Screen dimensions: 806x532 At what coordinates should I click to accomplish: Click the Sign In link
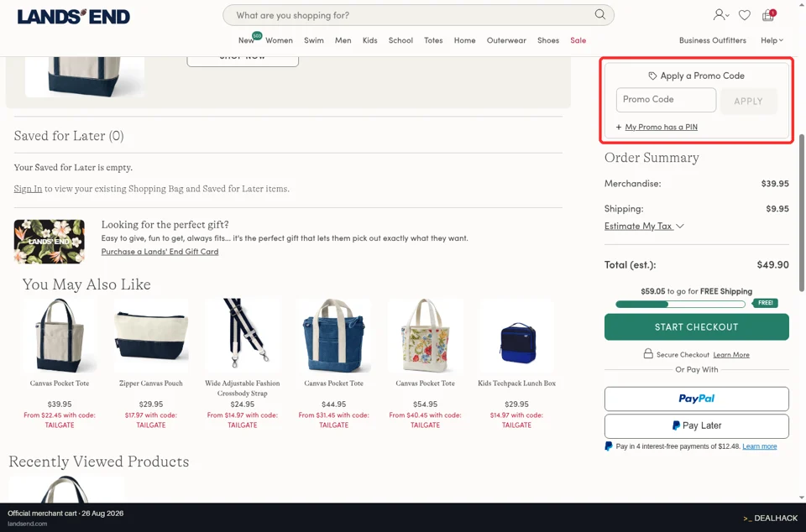coord(28,189)
